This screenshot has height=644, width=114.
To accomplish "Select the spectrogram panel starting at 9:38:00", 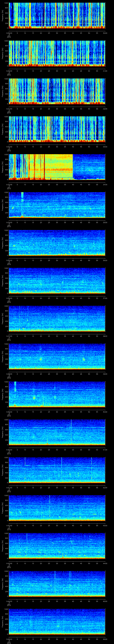I will click(57, 357).
